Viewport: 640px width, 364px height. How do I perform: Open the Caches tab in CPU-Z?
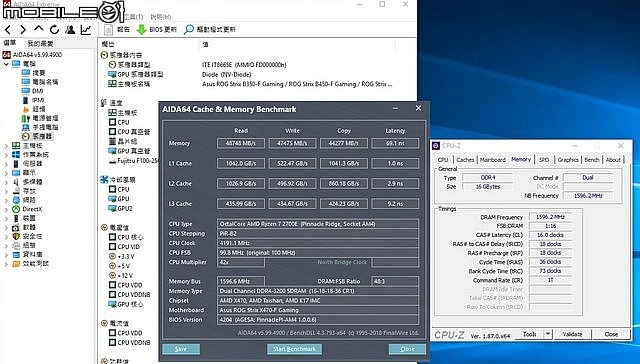(465, 160)
